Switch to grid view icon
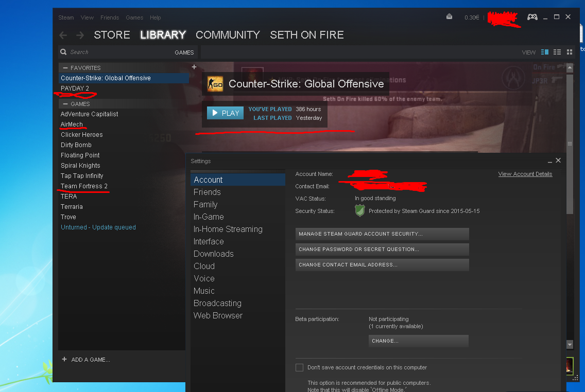 570,52
